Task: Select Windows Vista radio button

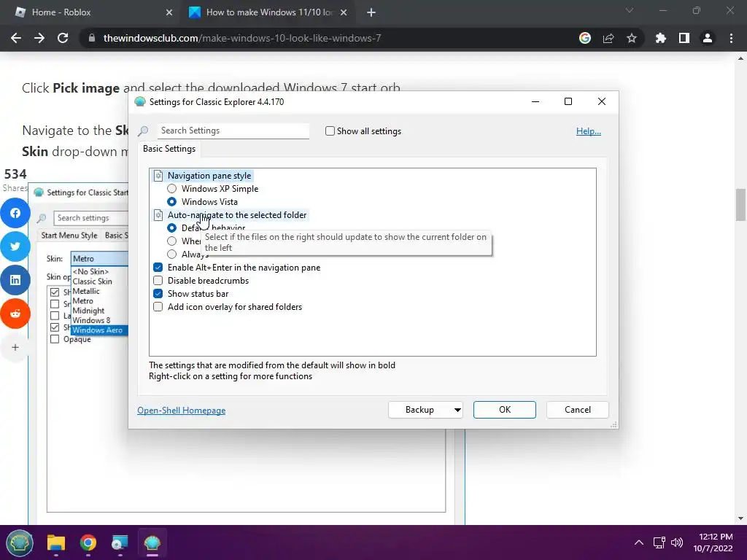Action: [171, 202]
